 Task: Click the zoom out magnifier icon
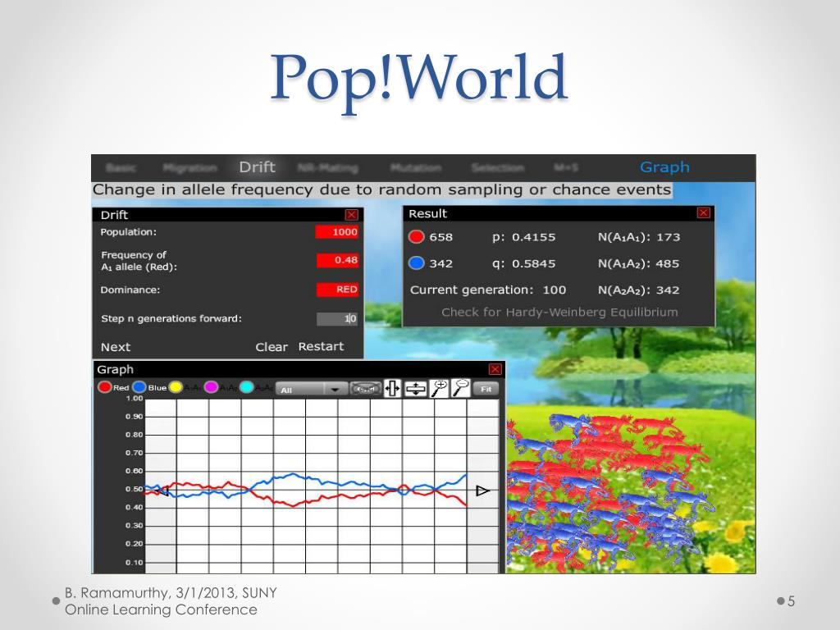[461, 388]
